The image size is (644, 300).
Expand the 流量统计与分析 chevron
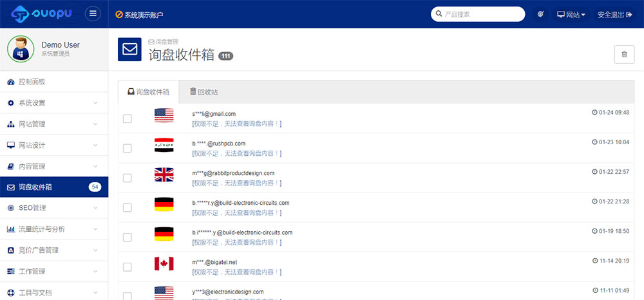tap(95, 229)
